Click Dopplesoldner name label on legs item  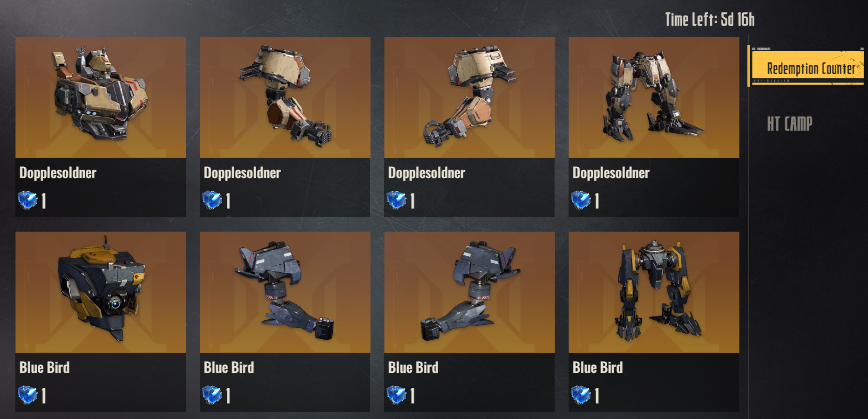point(611,173)
